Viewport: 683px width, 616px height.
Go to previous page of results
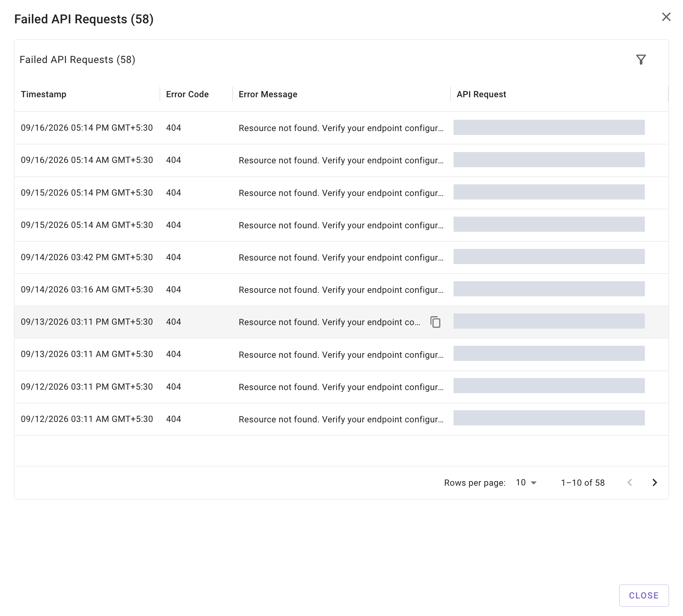coord(630,483)
